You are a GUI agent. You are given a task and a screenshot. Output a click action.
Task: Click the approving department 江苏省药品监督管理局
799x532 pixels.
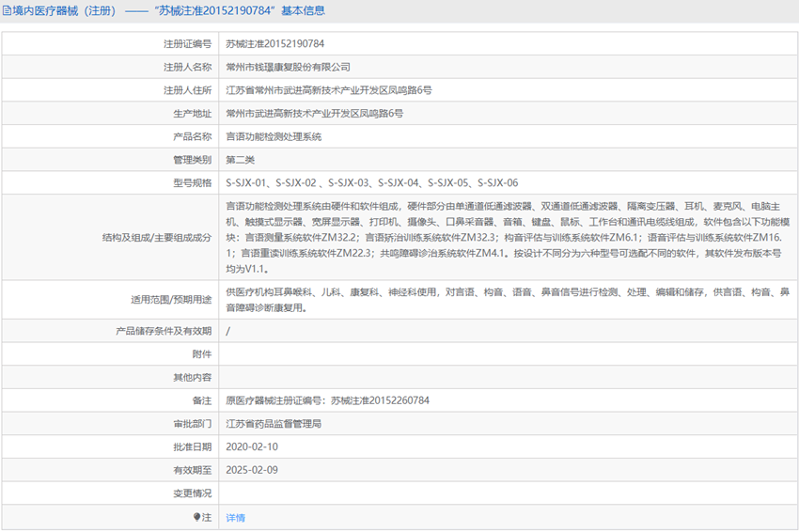point(274,424)
